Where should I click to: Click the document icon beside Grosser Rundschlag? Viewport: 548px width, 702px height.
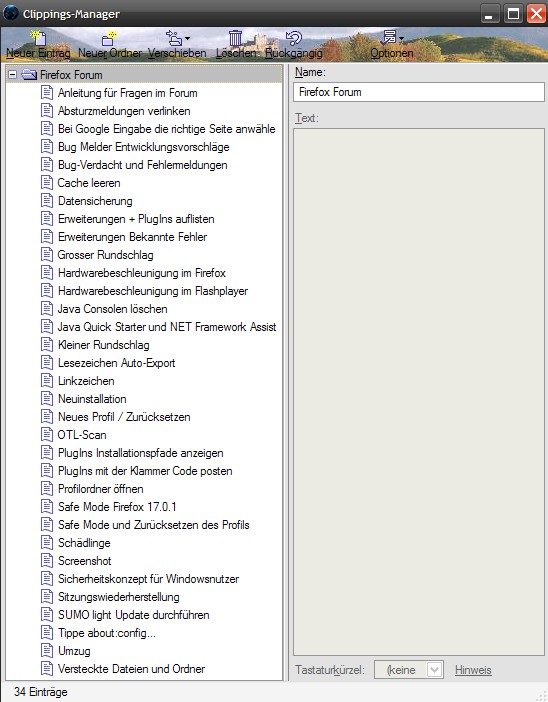coord(47,255)
